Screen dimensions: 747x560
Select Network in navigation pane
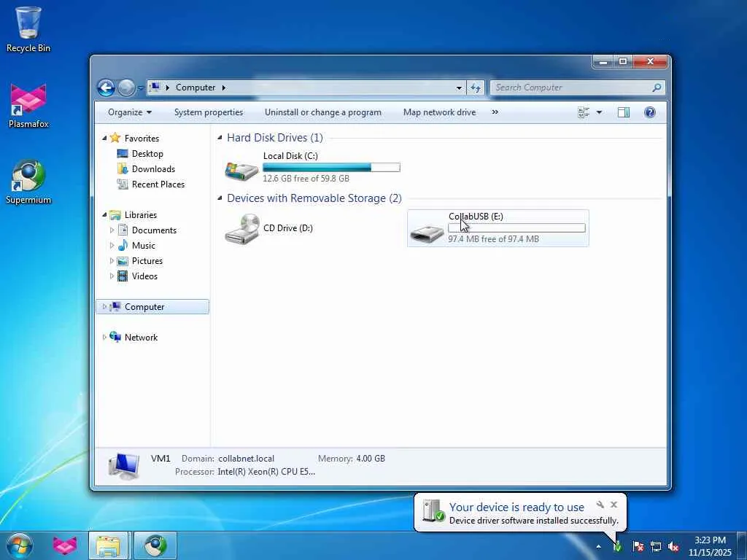click(x=141, y=337)
